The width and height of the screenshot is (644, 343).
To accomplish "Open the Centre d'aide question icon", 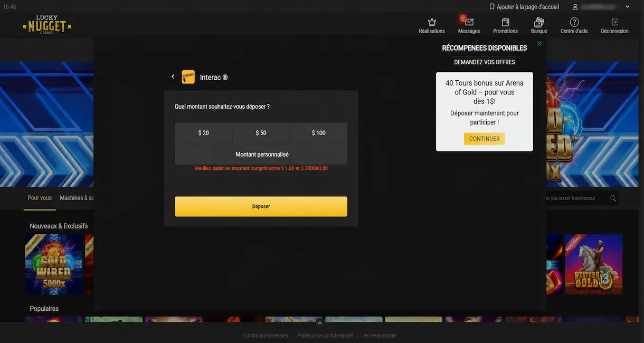I will [574, 22].
